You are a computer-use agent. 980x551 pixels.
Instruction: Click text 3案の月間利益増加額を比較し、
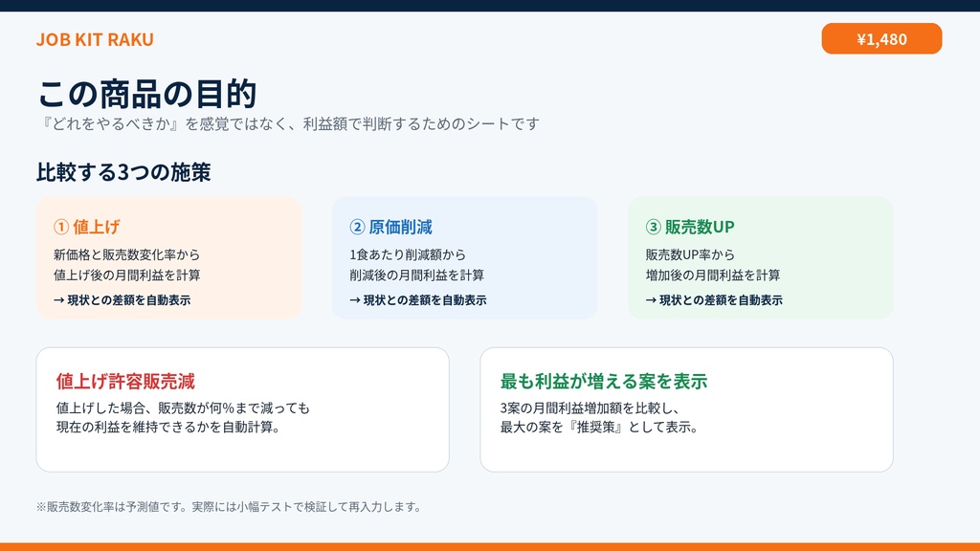click(x=590, y=408)
